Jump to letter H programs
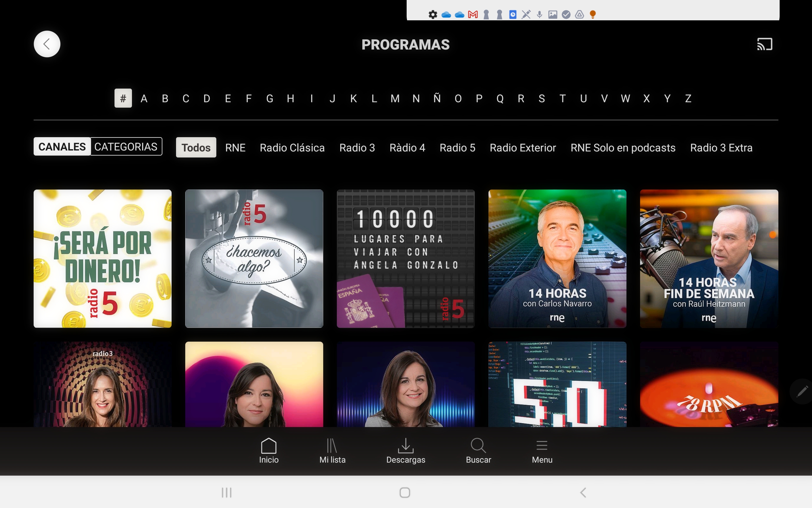Image resolution: width=812 pixels, height=508 pixels. tap(291, 98)
